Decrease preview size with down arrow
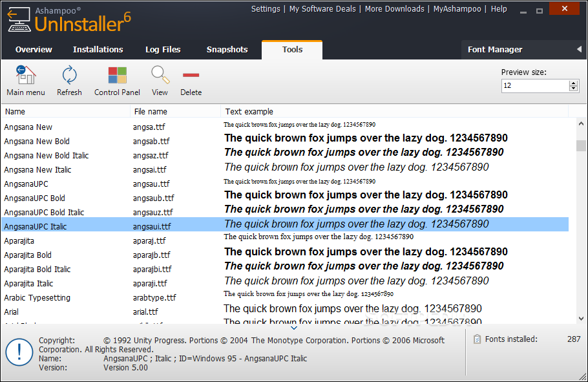 click(573, 89)
